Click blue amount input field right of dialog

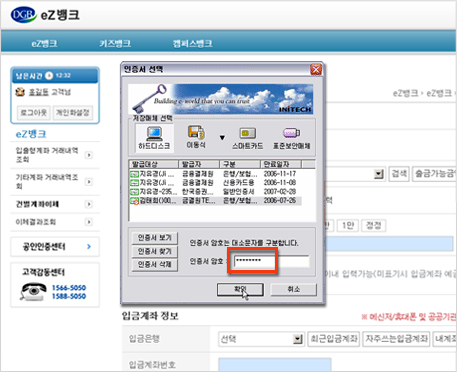point(389,244)
